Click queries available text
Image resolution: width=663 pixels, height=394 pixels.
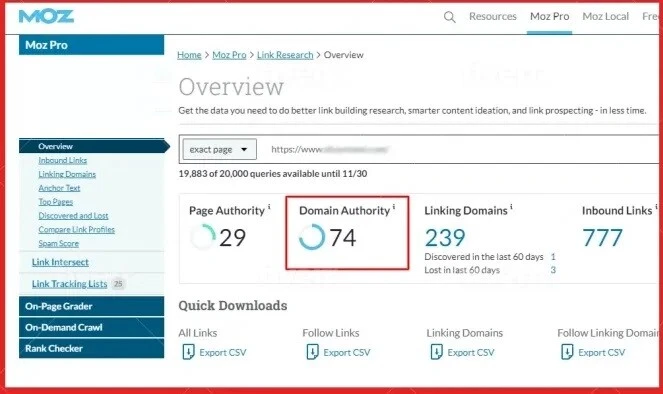tap(273, 174)
